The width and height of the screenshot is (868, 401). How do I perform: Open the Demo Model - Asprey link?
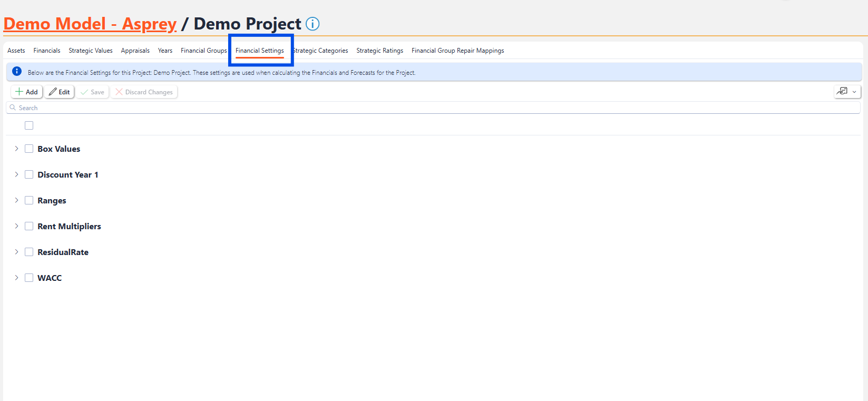90,24
